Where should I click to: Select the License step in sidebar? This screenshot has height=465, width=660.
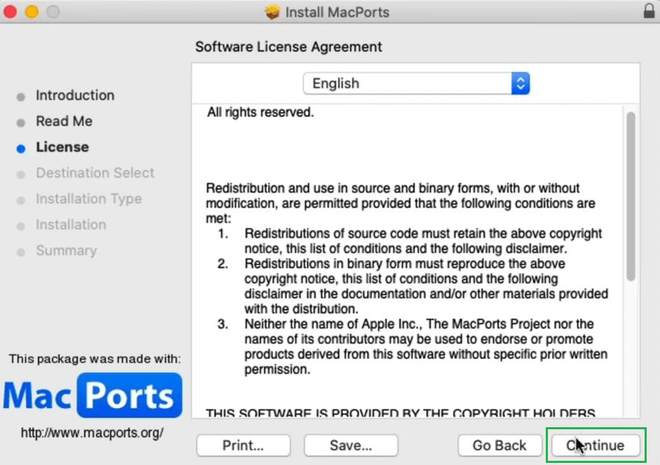click(62, 147)
